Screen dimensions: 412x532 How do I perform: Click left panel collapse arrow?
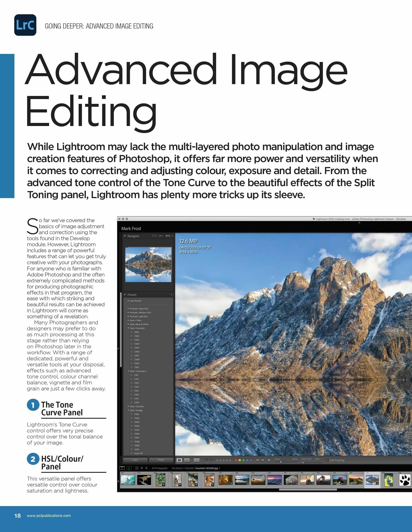[x=118, y=348]
